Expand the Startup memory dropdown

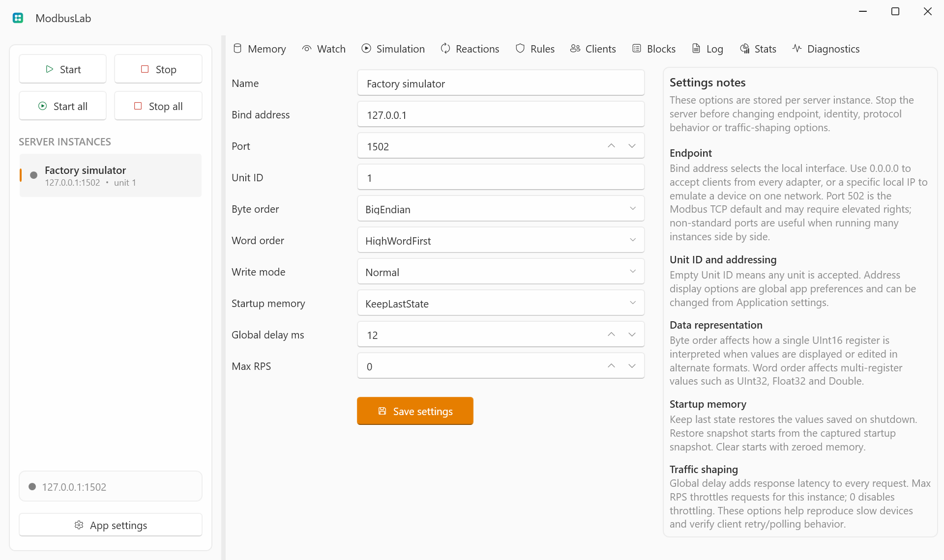click(501, 304)
